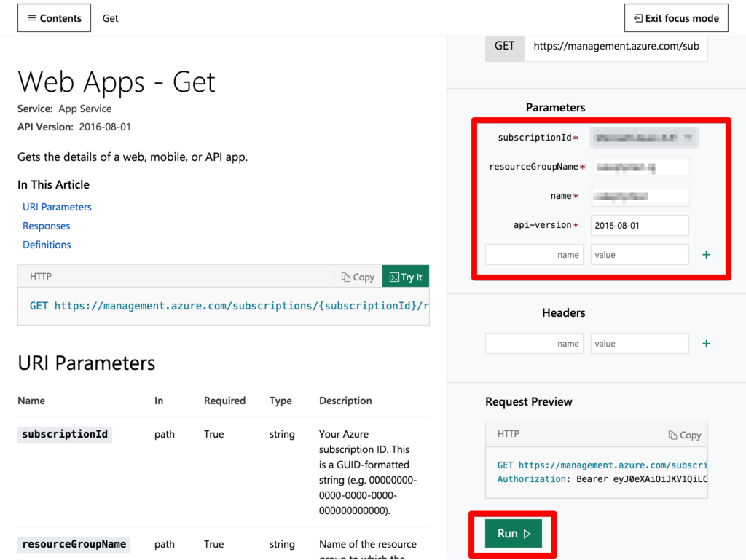
Task: Run the API request
Action: 514,533
